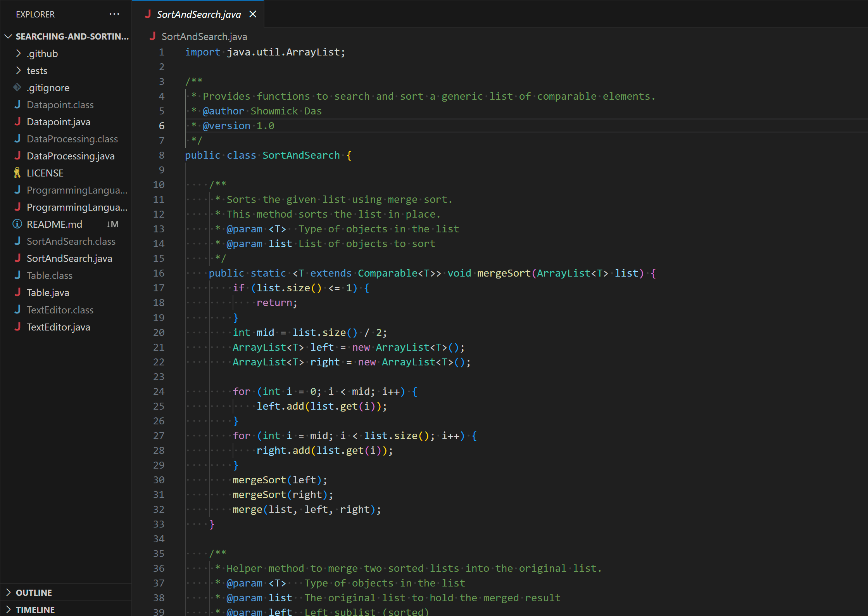Viewport: 868px width, 616px height.
Task: Expand the .github folder chevron
Action: [18, 54]
